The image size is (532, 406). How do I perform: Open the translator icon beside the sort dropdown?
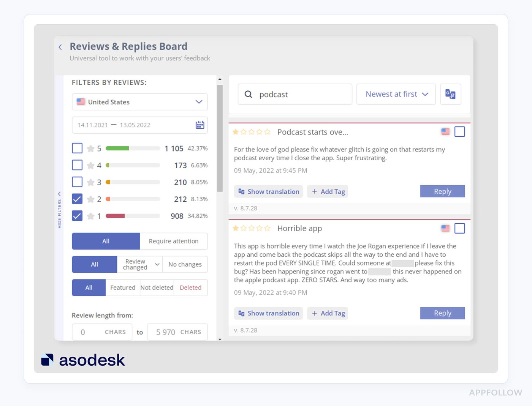[x=450, y=94]
